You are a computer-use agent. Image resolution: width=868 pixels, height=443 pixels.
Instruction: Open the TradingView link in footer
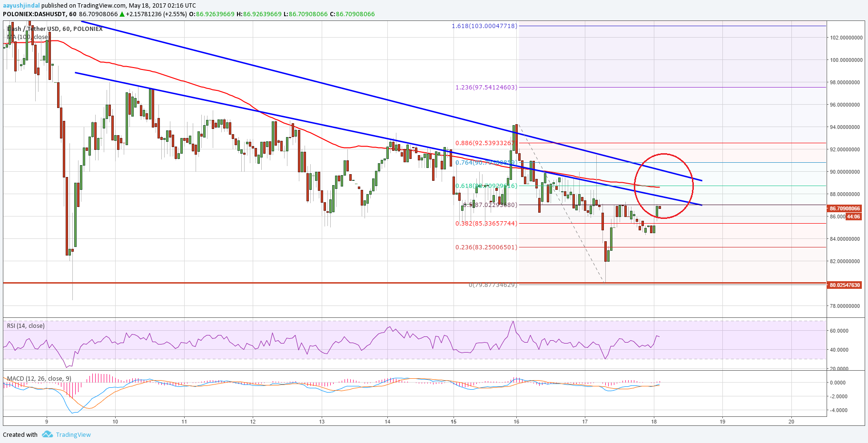click(73, 434)
